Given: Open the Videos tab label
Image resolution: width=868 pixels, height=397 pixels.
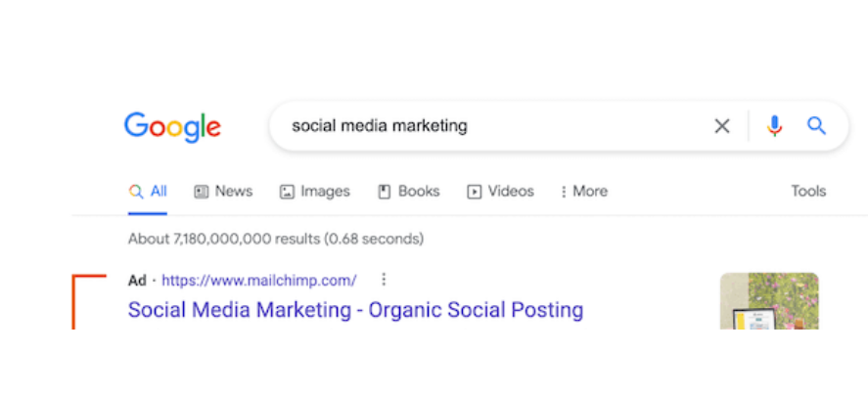Looking at the screenshot, I should 511,192.
